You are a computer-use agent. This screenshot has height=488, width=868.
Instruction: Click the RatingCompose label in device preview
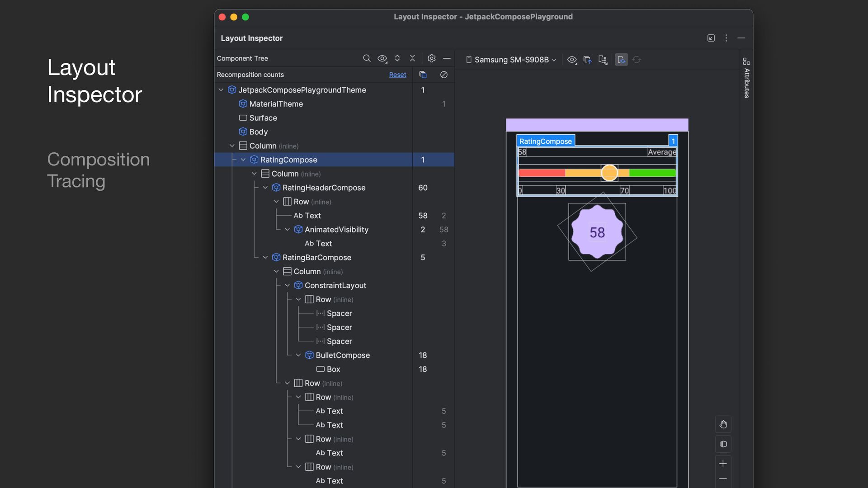point(545,141)
